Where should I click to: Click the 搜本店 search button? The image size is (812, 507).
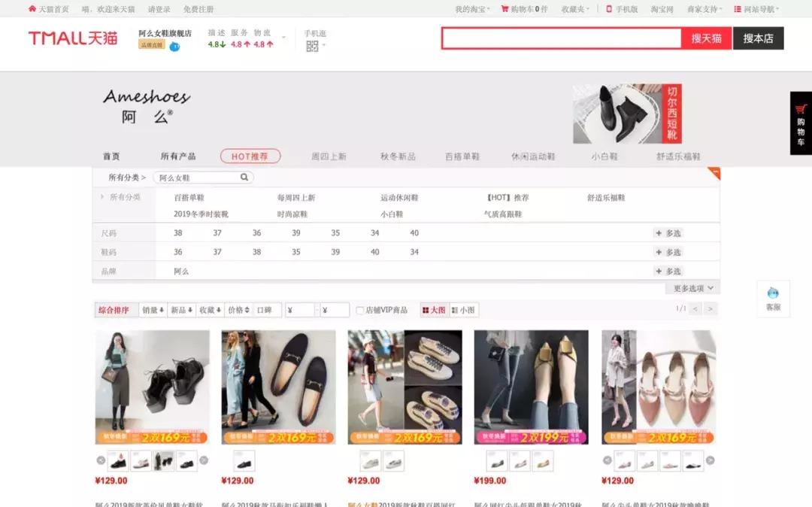pos(758,38)
